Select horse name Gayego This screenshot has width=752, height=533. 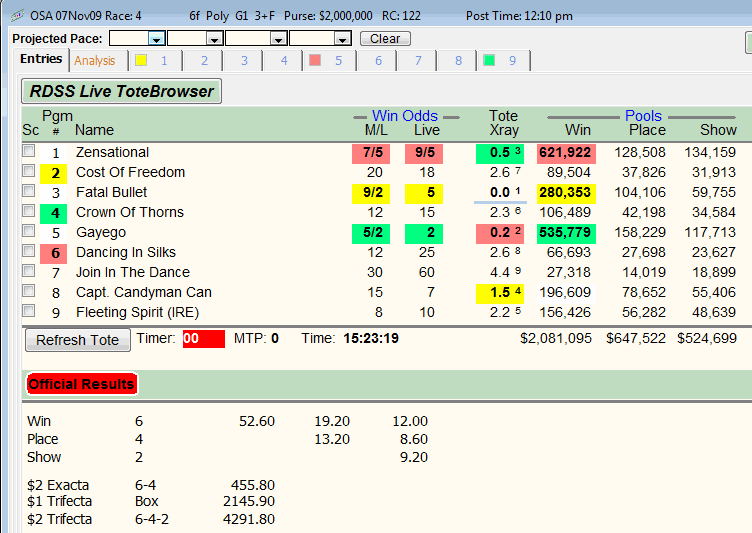(x=101, y=232)
